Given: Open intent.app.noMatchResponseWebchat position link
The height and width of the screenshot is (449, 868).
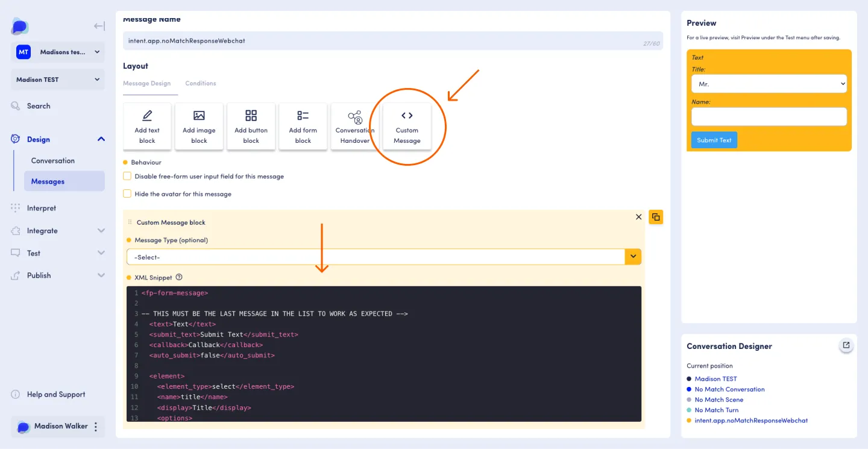Looking at the screenshot, I should tap(751, 420).
